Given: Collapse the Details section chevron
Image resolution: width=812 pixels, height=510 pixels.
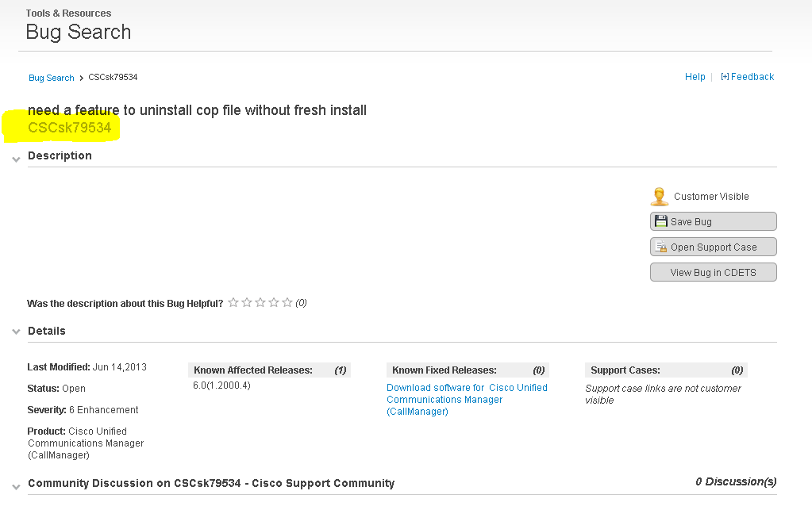Looking at the screenshot, I should coord(16,332).
